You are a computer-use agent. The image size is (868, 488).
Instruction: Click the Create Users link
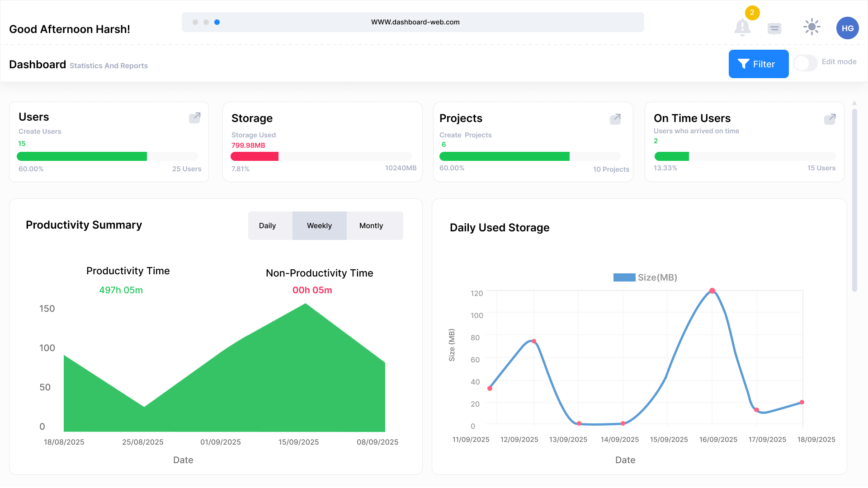pyautogui.click(x=40, y=131)
